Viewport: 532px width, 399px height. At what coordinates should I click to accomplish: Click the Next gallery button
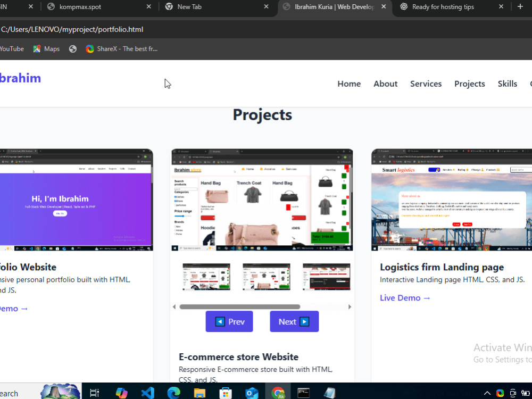point(294,321)
